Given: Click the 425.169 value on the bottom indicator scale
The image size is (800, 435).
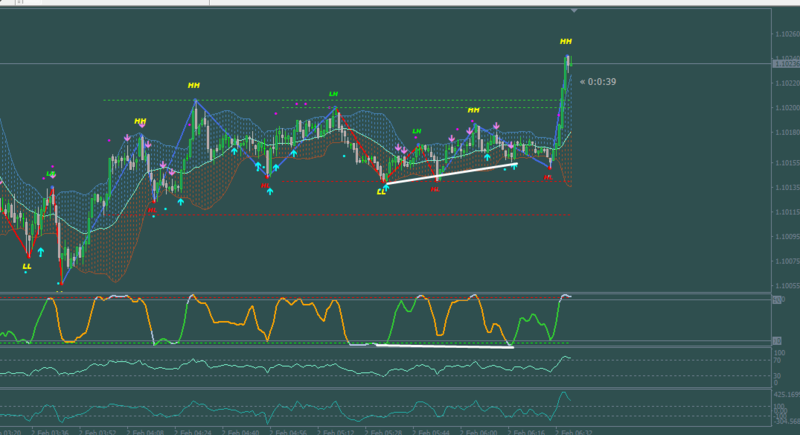Looking at the screenshot, I should 786,394.
